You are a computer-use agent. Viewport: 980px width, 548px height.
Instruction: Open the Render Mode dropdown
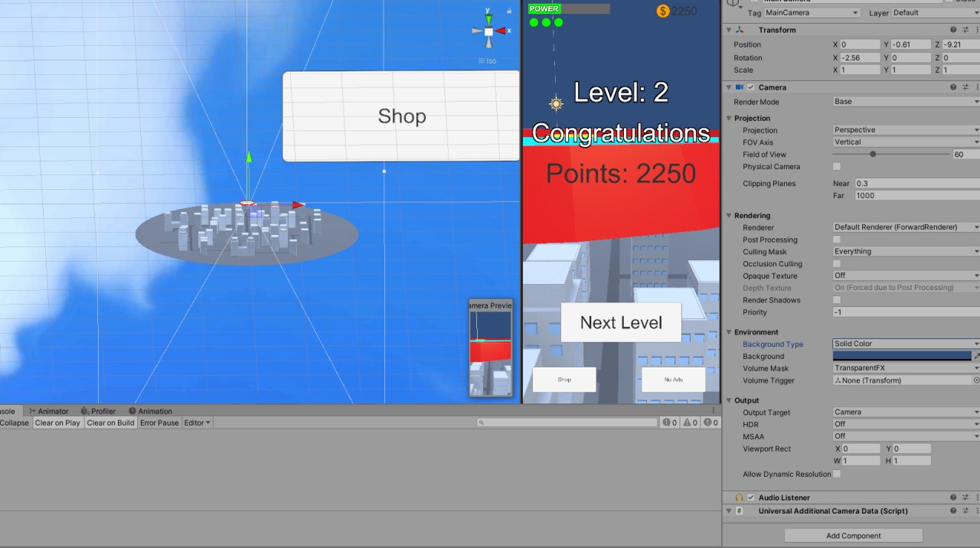906,101
